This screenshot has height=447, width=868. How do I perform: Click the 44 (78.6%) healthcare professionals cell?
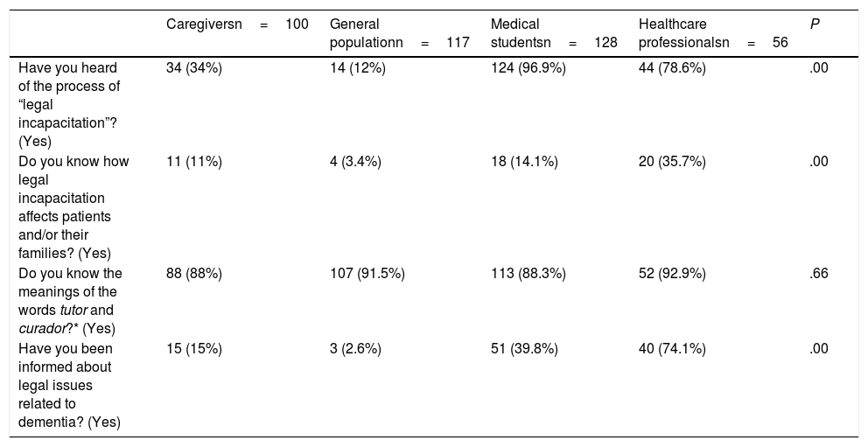tap(672, 67)
